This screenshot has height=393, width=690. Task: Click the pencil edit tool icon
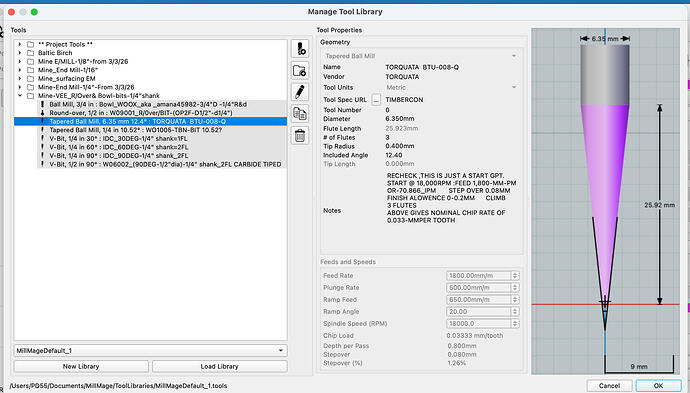coord(300,92)
